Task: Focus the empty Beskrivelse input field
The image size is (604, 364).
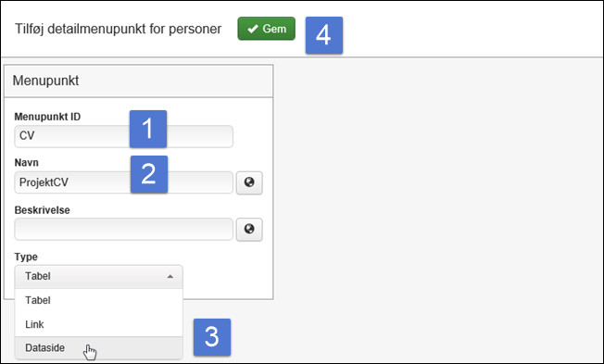Action: pos(123,229)
